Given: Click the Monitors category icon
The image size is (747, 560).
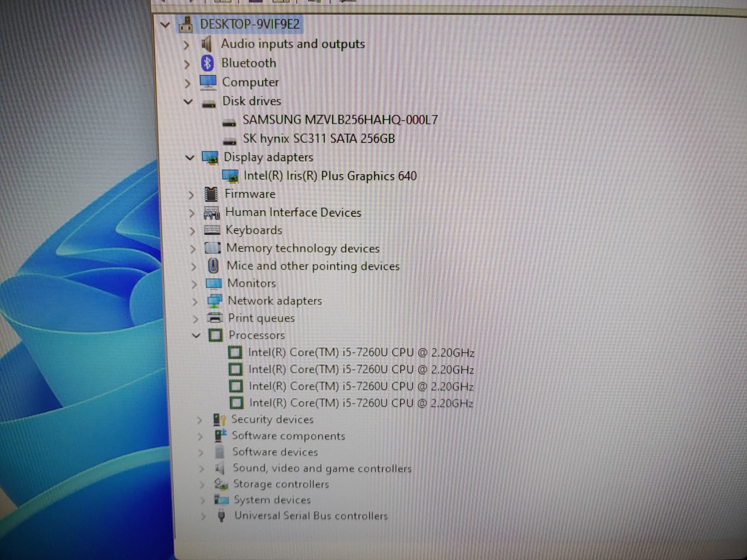Looking at the screenshot, I should 214,284.
